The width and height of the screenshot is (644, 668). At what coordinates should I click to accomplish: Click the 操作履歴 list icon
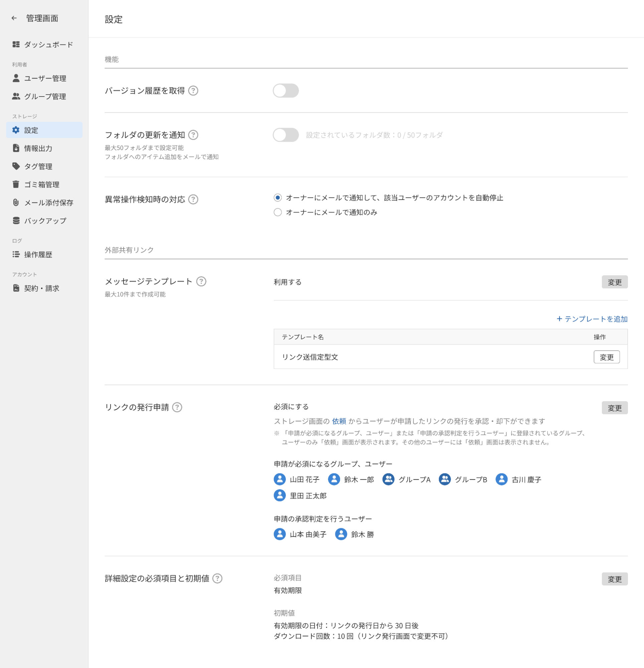tap(16, 255)
